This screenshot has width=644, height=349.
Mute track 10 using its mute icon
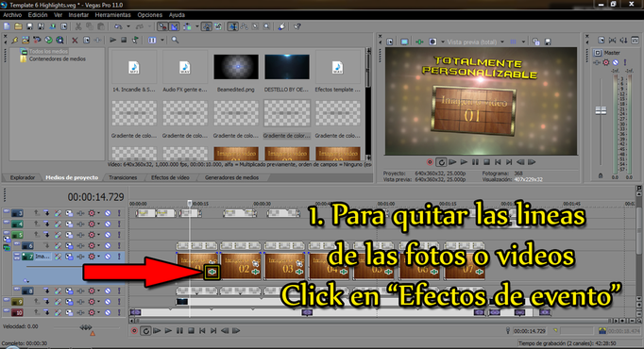108,312
